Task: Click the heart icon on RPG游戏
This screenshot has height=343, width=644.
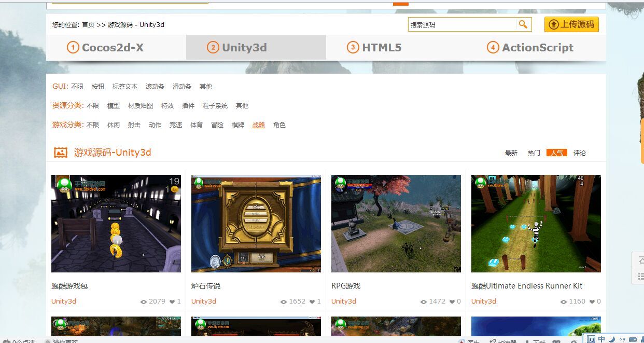Action: click(452, 301)
